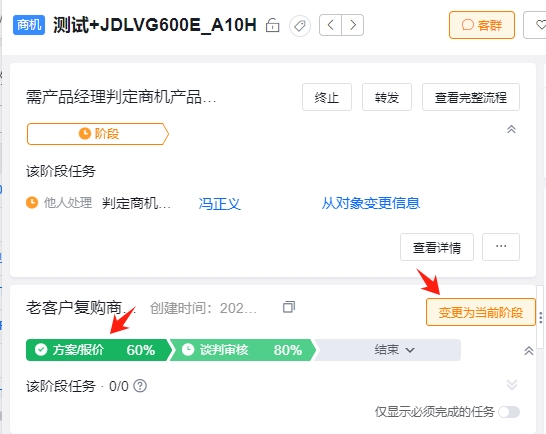Select the 谈判审核 80% stage
This screenshot has width=546, height=434.
pos(243,350)
